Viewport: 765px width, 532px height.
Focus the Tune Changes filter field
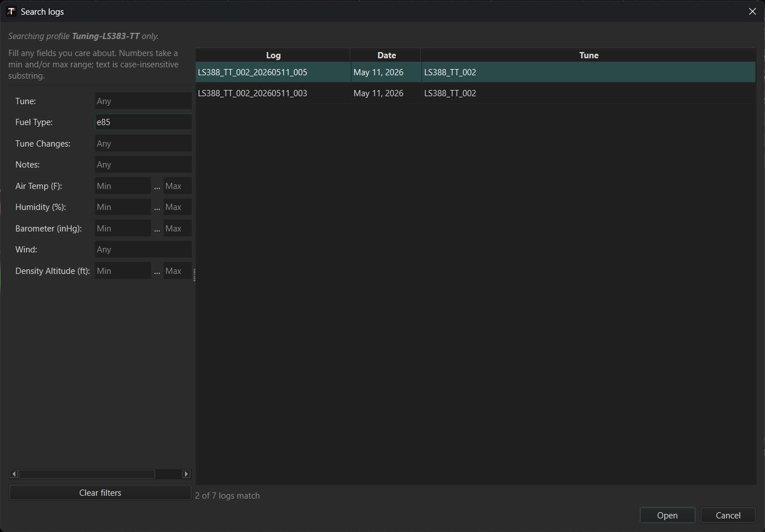point(143,144)
